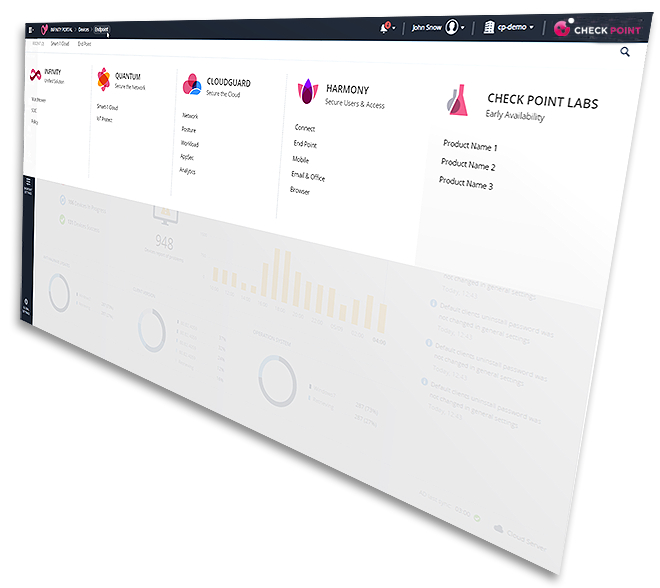This screenshot has width=660, height=588.
Task: Open AppSec under CloudGuard
Action: [x=187, y=157]
